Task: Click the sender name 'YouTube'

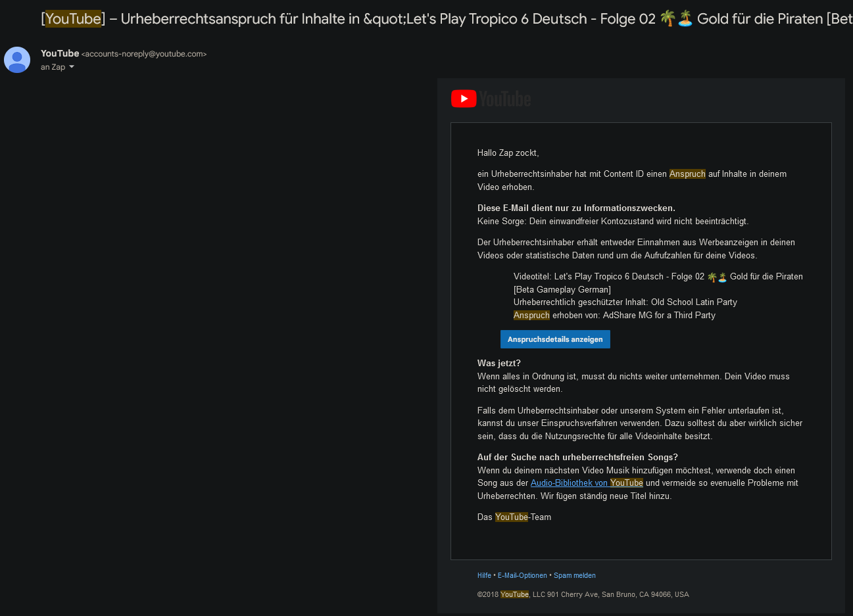Action: point(60,53)
